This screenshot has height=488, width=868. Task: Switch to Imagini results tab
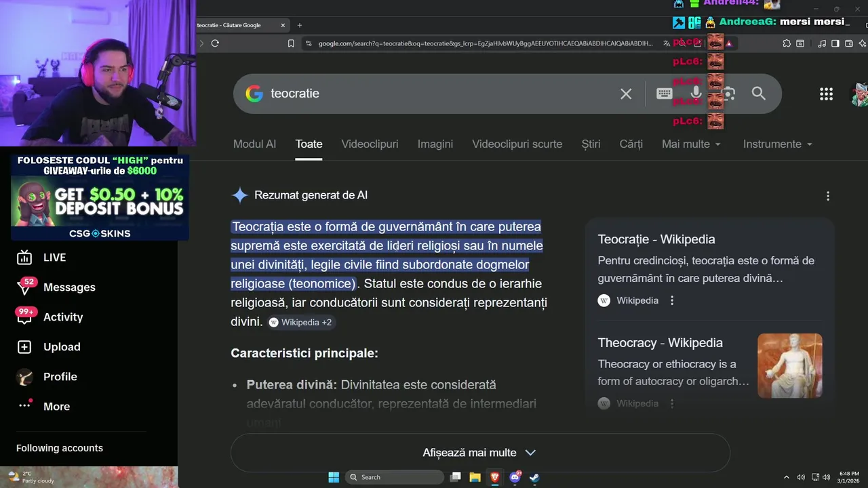coord(435,144)
